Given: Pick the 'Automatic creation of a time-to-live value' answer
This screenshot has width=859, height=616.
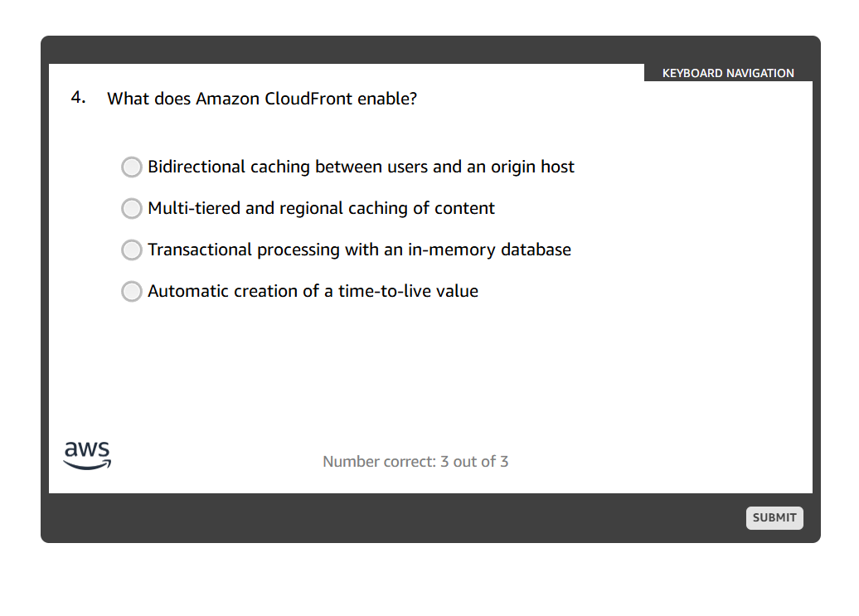Looking at the screenshot, I should tap(313, 291).
